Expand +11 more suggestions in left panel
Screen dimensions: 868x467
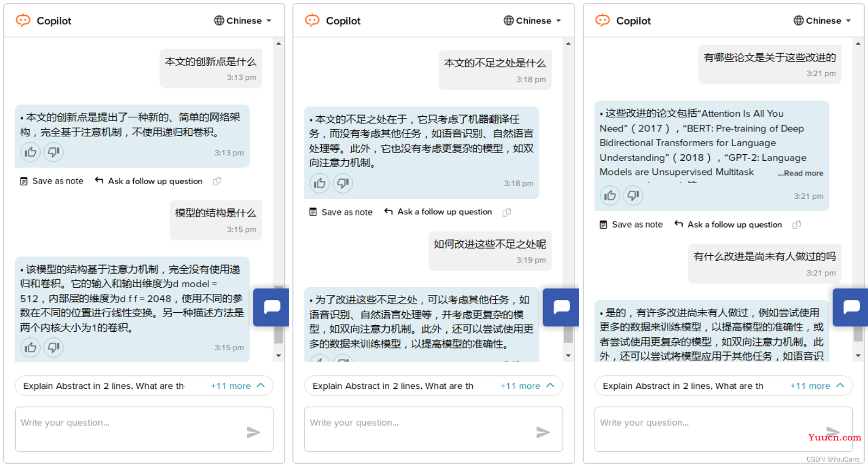(238, 386)
